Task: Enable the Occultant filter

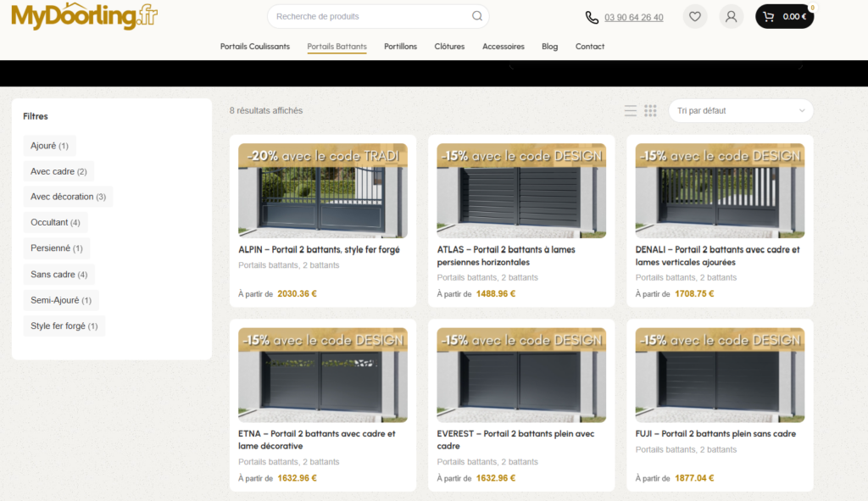Action: 54,222
